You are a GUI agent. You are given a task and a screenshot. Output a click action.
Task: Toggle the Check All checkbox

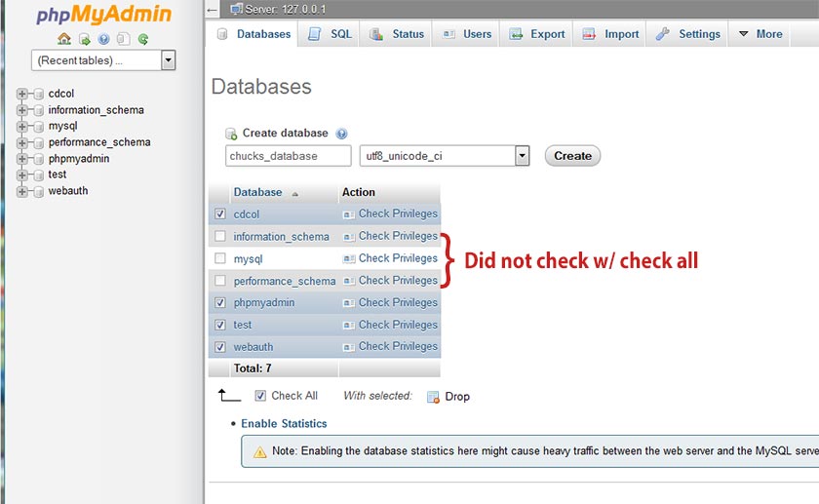pyautogui.click(x=260, y=396)
